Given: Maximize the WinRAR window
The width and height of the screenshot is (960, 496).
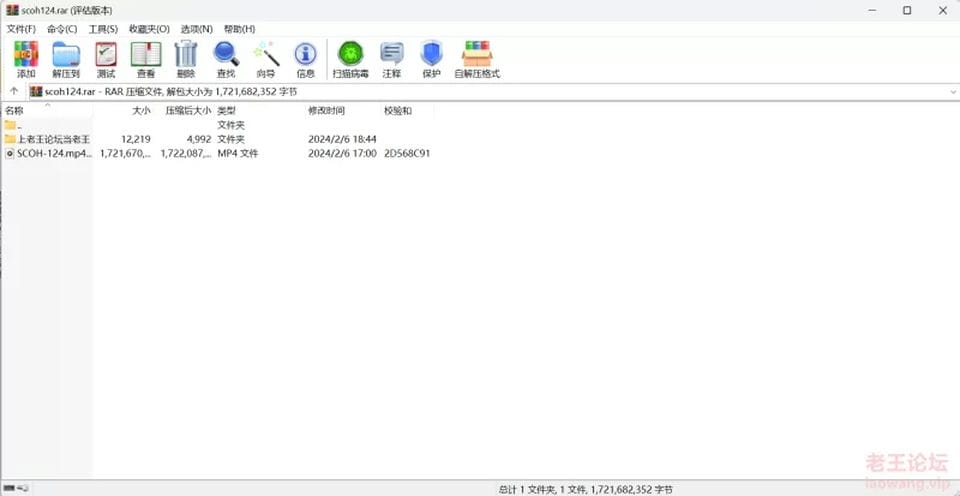Looking at the screenshot, I should coord(907,10).
